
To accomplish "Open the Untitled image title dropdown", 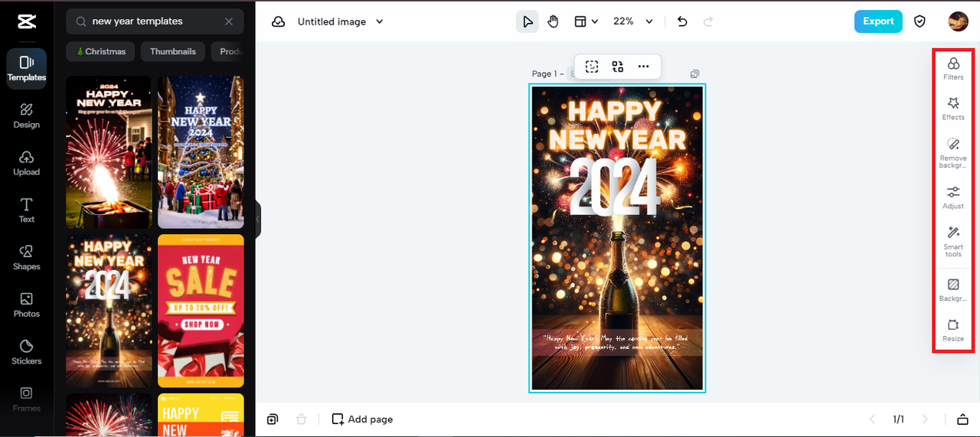I will [341, 21].
